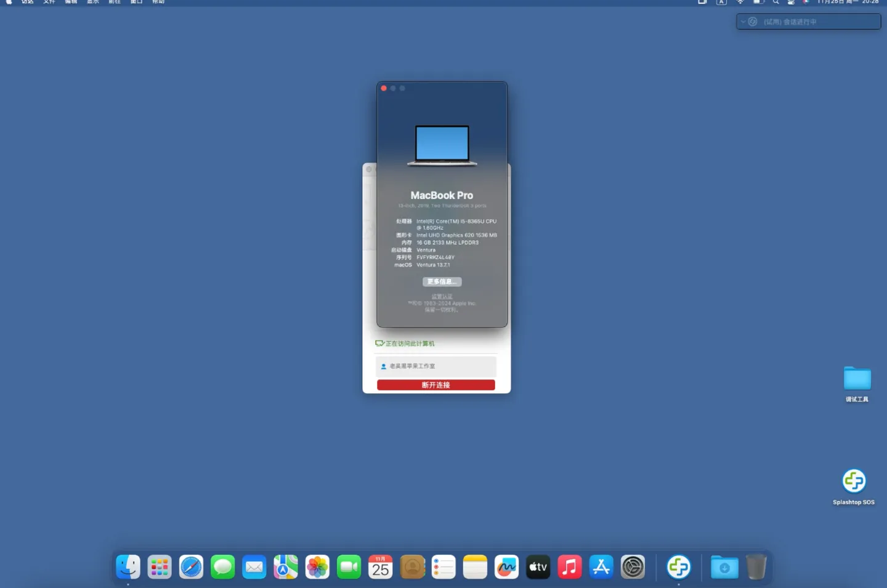Open the App Store from Dock
The image size is (887, 588).
pyautogui.click(x=601, y=567)
